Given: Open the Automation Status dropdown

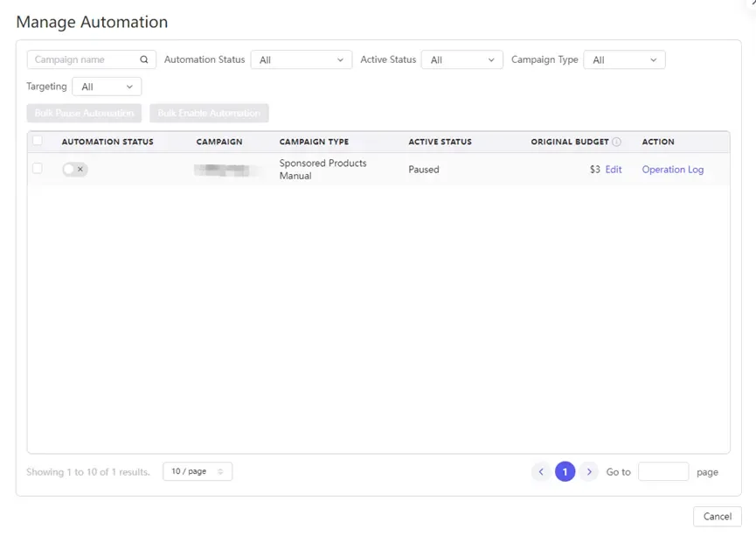Looking at the screenshot, I should [x=302, y=59].
